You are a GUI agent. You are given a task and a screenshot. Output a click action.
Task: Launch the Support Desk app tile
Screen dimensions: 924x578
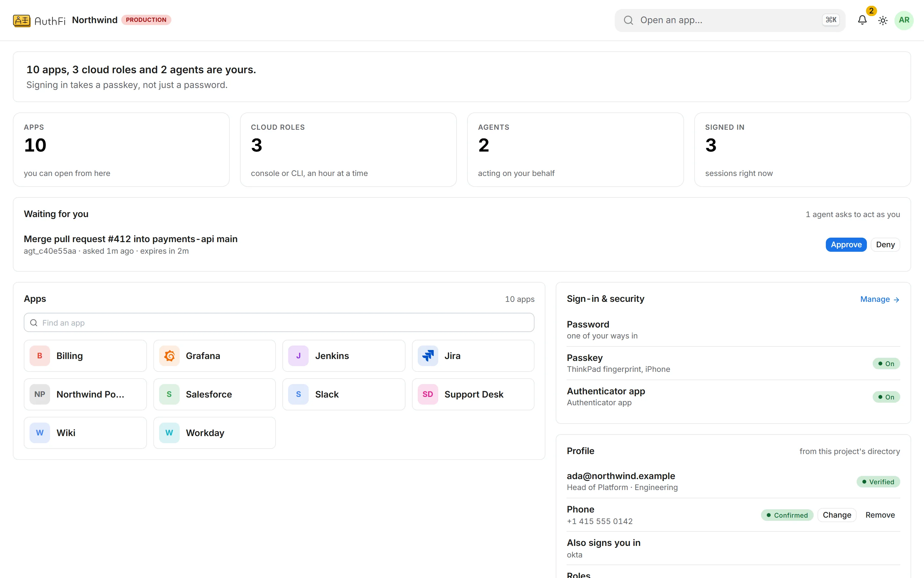(x=473, y=395)
